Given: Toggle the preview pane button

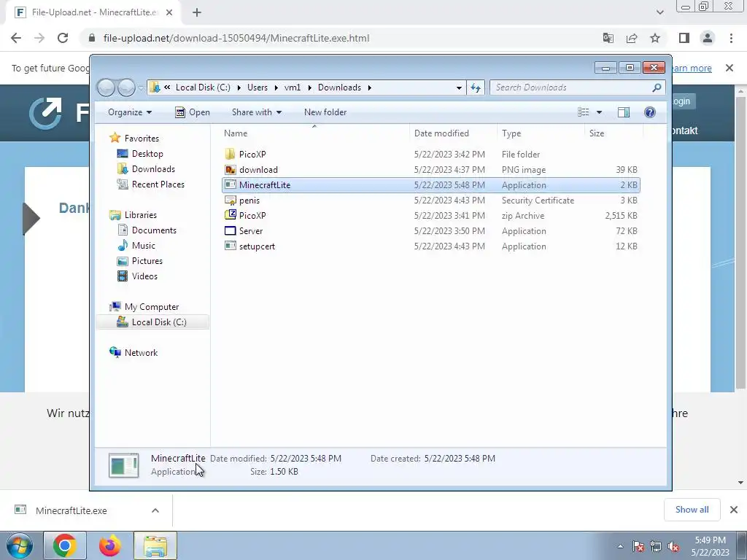Looking at the screenshot, I should point(624,112).
